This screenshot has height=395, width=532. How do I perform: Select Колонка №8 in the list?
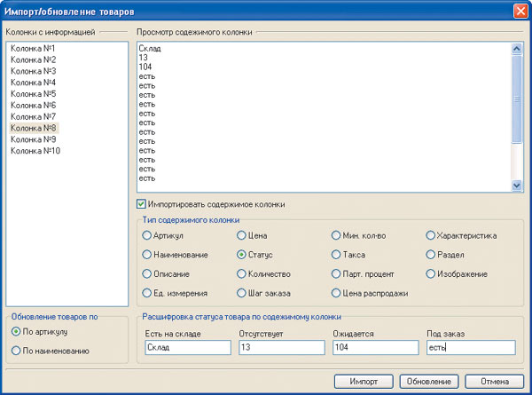tap(34, 128)
